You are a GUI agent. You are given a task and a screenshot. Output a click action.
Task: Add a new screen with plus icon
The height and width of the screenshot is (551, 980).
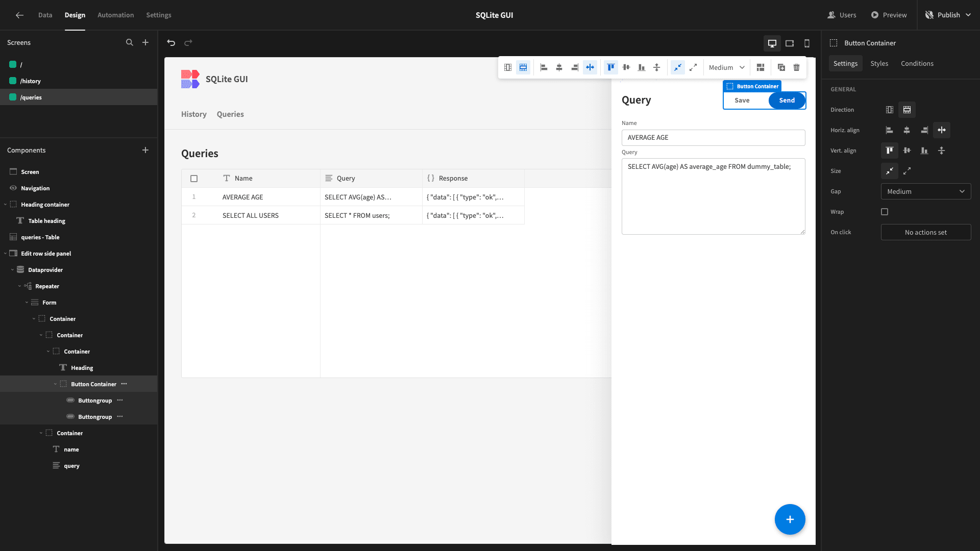pos(145,43)
